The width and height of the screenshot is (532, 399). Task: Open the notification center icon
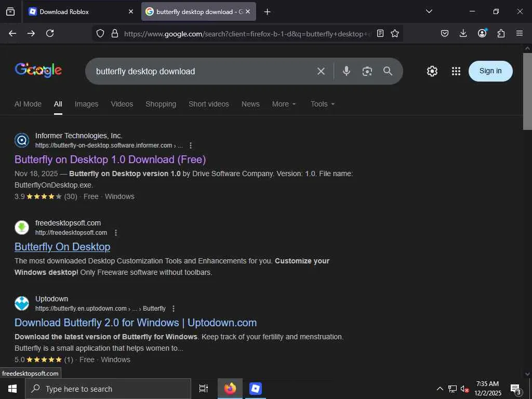516,389
